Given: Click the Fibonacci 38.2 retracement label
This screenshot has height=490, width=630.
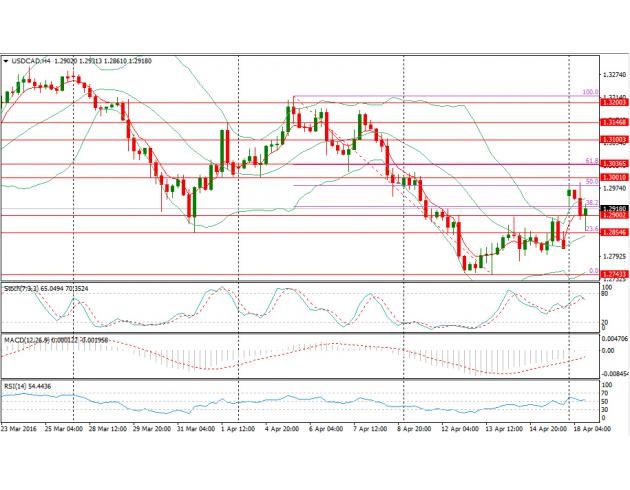Looking at the screenshot, I should (590, 203).
